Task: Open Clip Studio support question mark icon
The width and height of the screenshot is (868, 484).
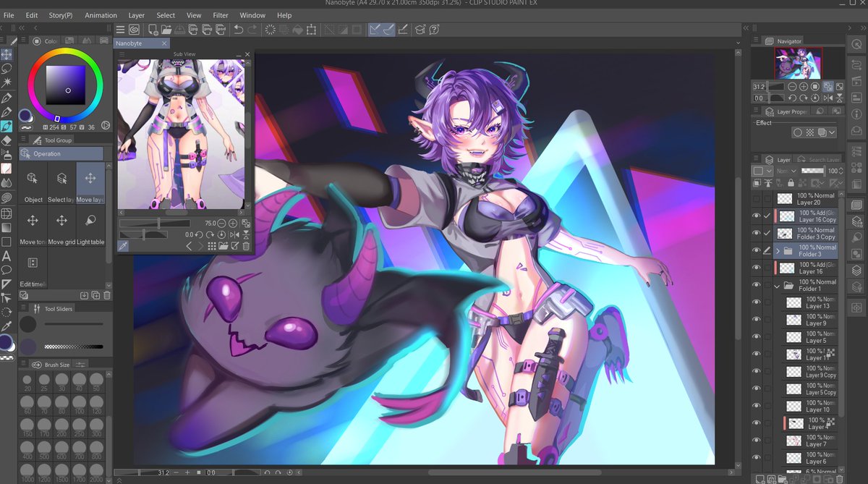Action: [434, 30]
